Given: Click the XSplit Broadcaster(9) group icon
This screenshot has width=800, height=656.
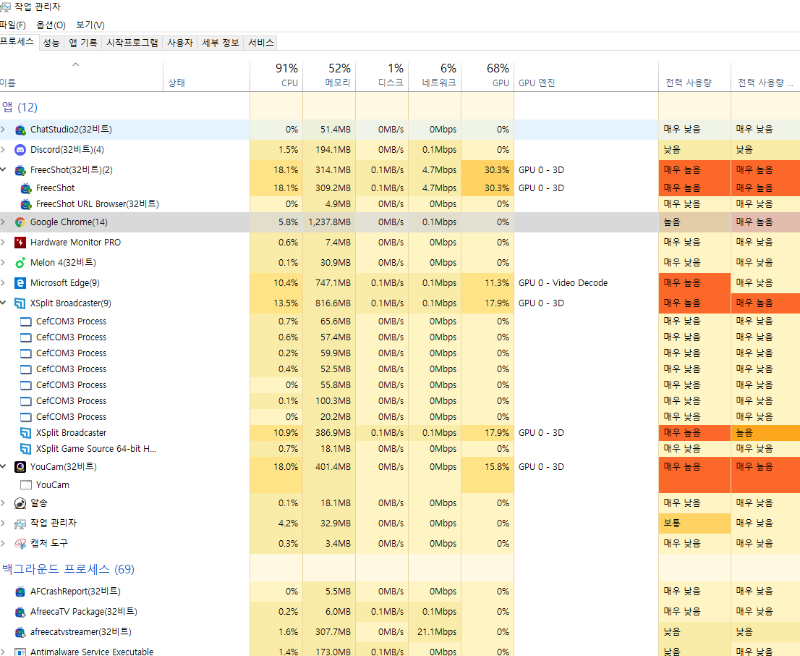Looking at the screenshot, I should click(20, 303).
